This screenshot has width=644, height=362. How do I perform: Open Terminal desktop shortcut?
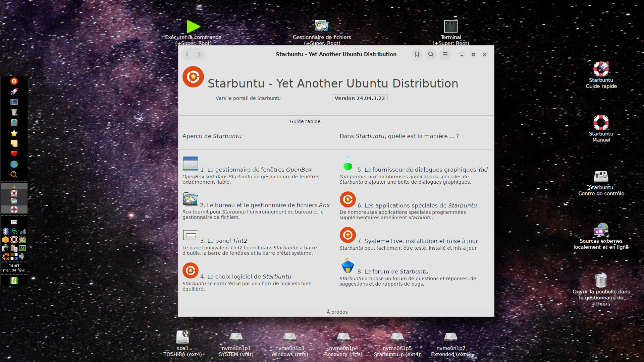pyautogui.click(x=450, y=26)
